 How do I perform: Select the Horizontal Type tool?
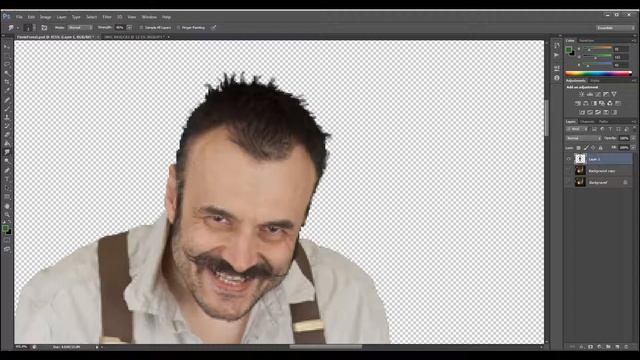pos(7,180)
